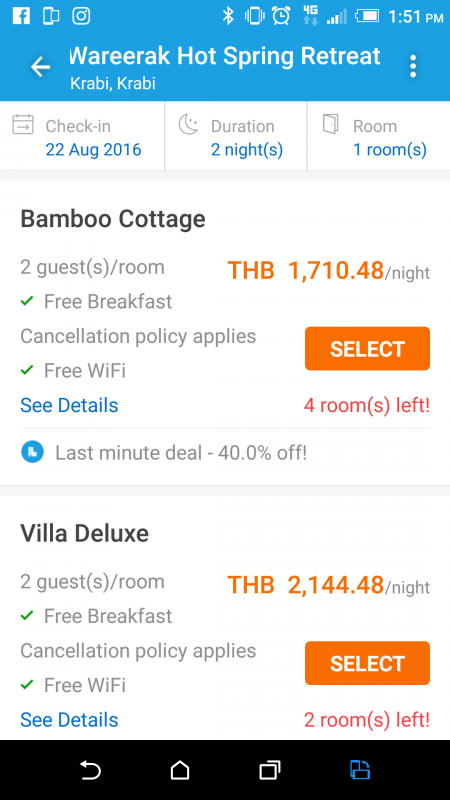
Task: Tap the blue last minute deal icon
Action: pos(32,453)
